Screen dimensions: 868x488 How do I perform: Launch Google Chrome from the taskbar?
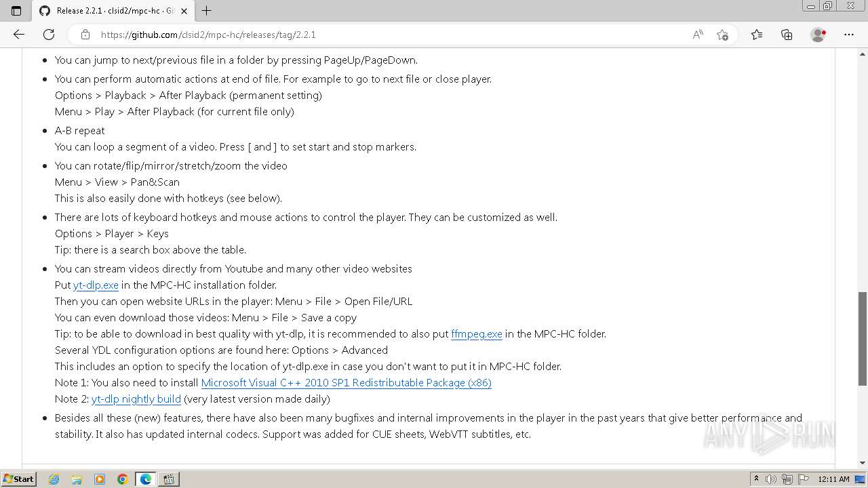[x=123, y=479]
